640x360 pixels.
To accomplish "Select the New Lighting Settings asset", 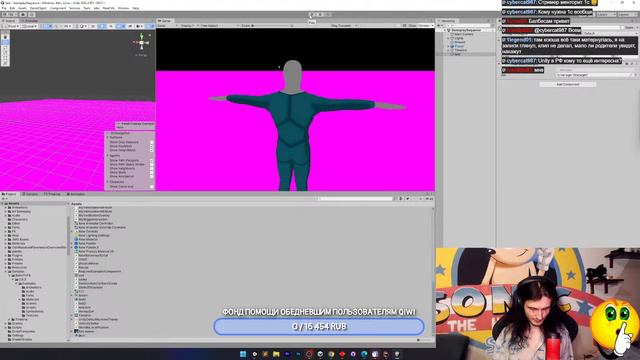I will point(93,236).
